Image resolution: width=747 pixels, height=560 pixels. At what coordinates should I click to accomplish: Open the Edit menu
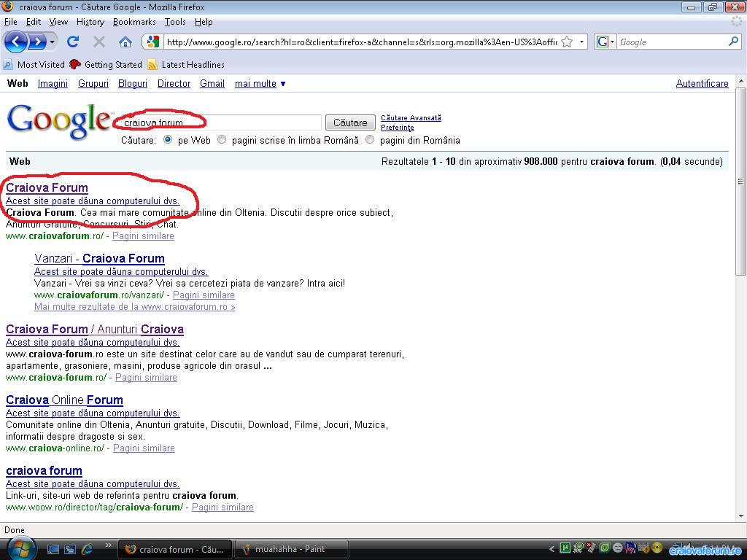tap(33, 22)
